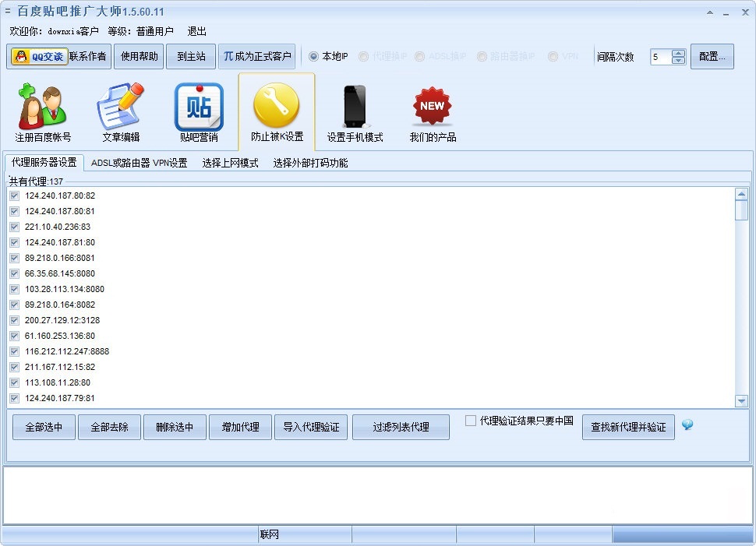Open 防止被K设置 wrench icon

pyautogui.click(x=277, y=109)
